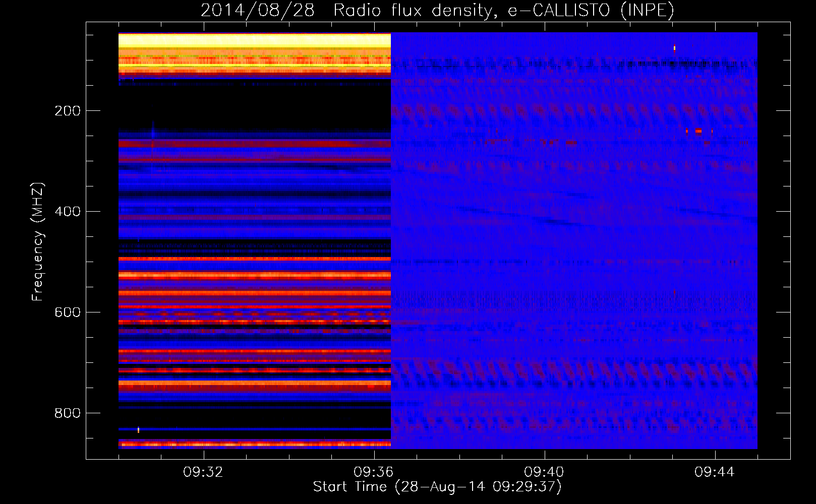Click the "09:36" time tick label
Viewport: 816px width, 504px height.
374,472
